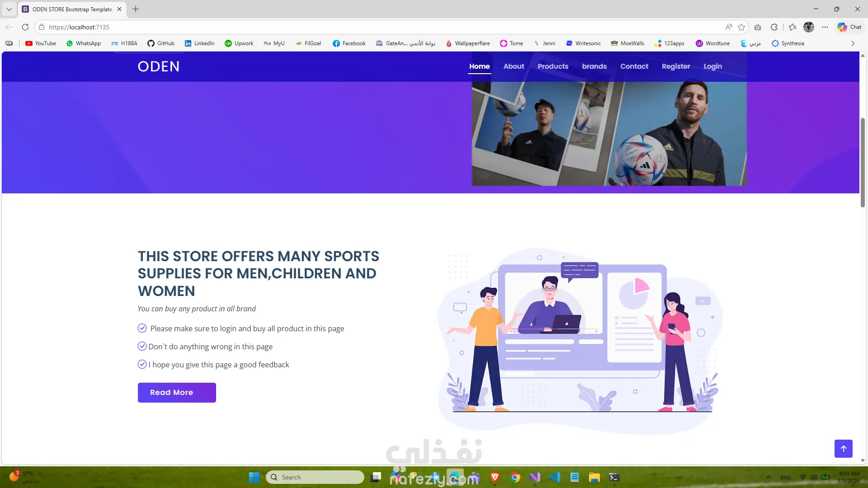Screen dimensions: 868x488
Task: Open the Register link in the navbar
Action: pyautogui.click(x=675, y=66)
